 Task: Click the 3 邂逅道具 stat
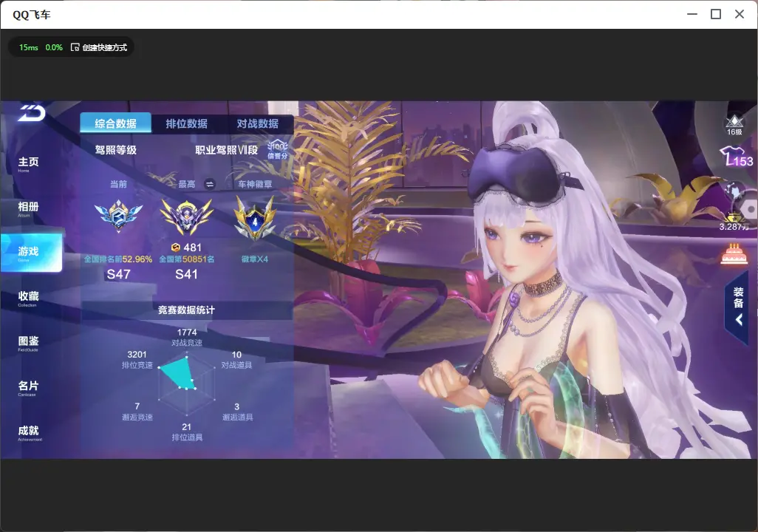(237, 412)
